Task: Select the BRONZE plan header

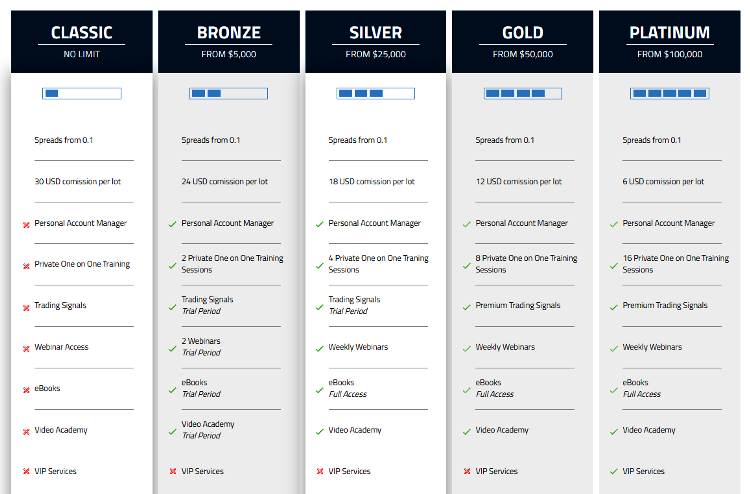Action: tap(229, 42)
